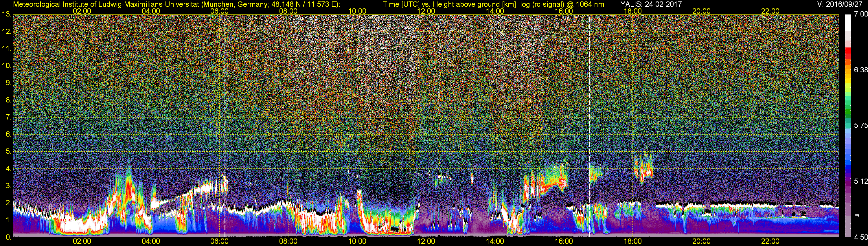Click the 4.50 color scale value
The height and width of the screenshot is (246, 868).
pos(860,237)
